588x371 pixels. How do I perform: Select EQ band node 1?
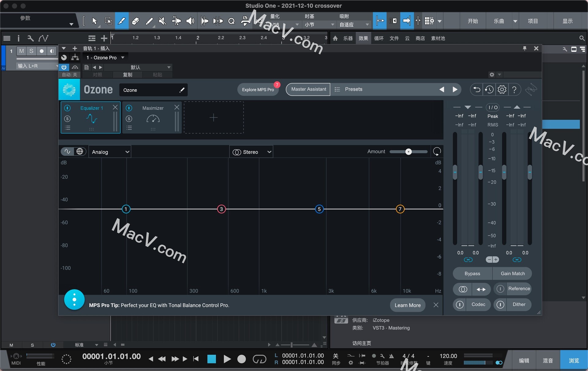[126, 209]
